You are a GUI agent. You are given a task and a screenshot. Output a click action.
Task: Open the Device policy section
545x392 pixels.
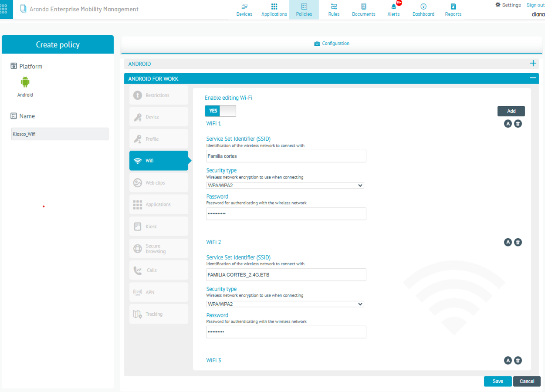click(x=159, y=117)
